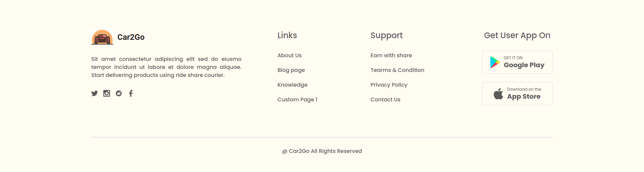644x172 pixels.
Task: Open Earn with share link
Action: click(x=391, y=55)
